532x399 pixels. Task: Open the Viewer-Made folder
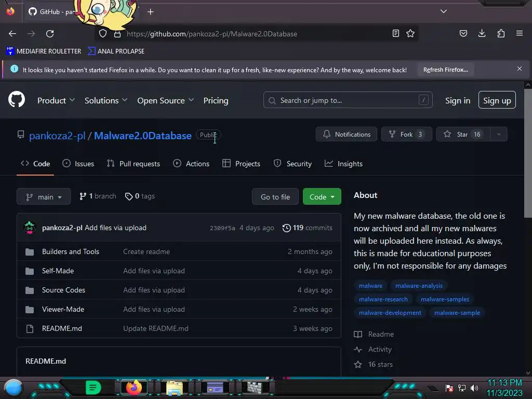click(x=63, y=310)
